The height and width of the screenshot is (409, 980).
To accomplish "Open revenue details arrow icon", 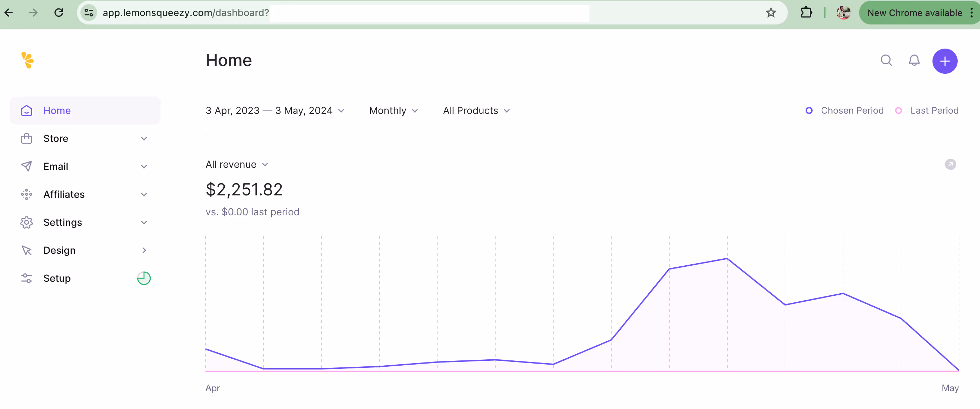I will (950, 164).
